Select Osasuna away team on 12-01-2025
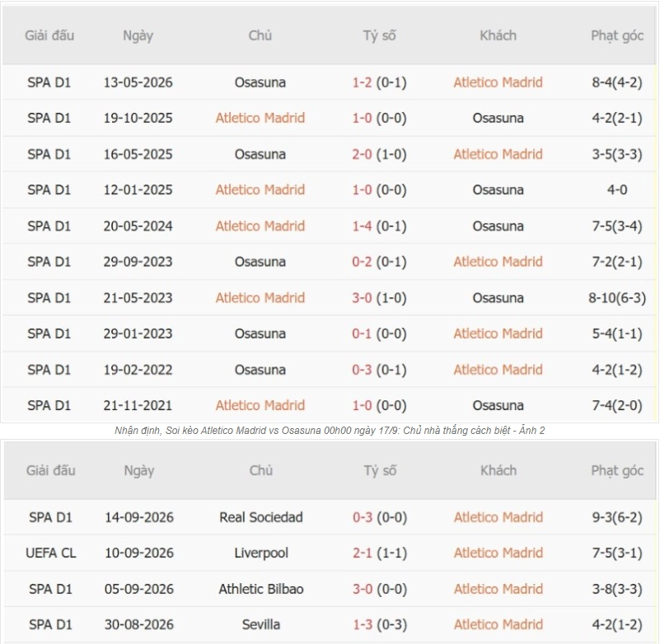The height and width of the screenshot is (644, 660). click(498, 189)
